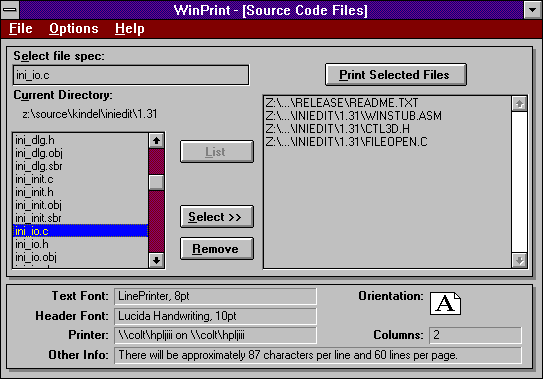The image size is (543, 379).
Task: Select ini_init.h in the file list
Action: pyautogui.click(x=80, y=192)
